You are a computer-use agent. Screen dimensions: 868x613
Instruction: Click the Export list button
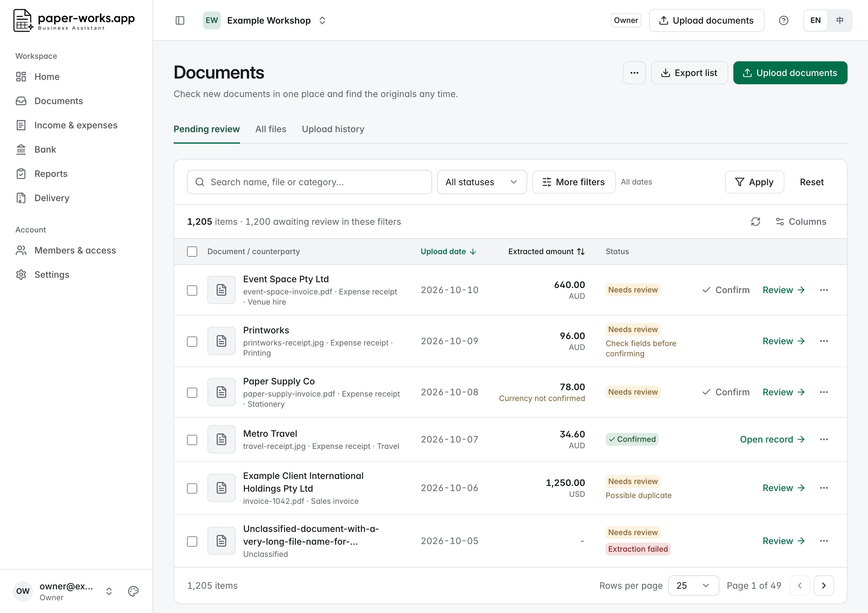(689, 73)
